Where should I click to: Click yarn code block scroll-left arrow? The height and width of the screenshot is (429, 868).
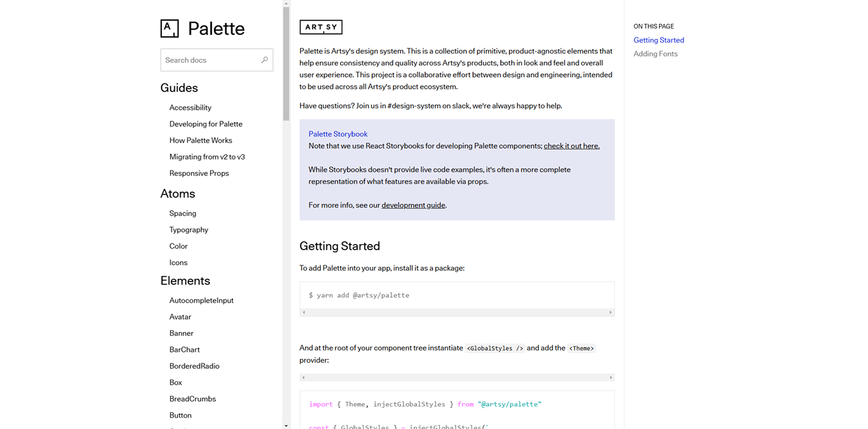click(x=304, y=313)
